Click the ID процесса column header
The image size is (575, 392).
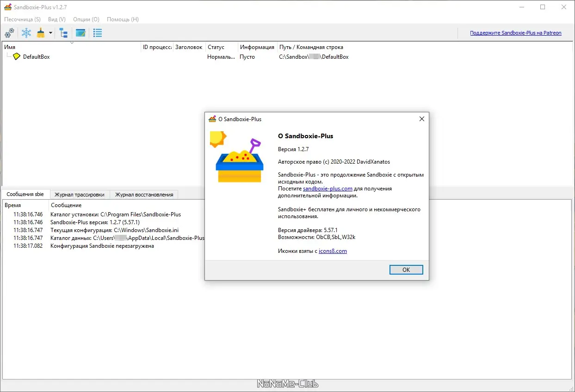[x=157, y=47]
